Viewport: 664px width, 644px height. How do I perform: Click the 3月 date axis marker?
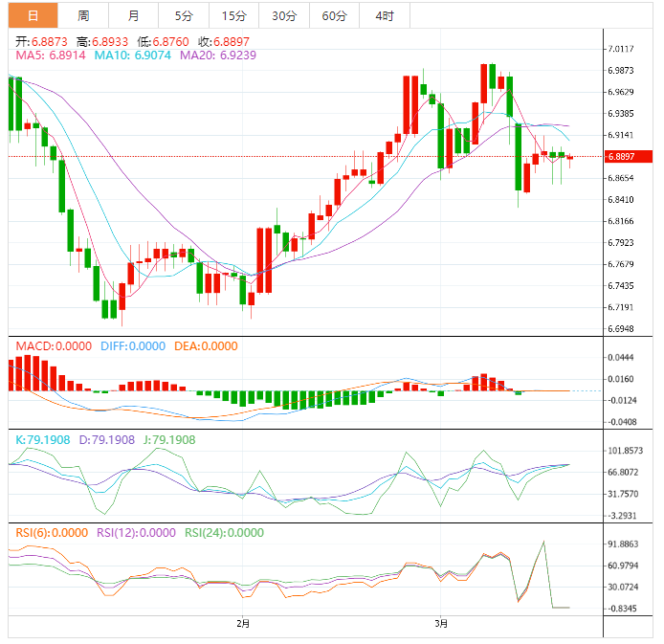pos(441,624)
